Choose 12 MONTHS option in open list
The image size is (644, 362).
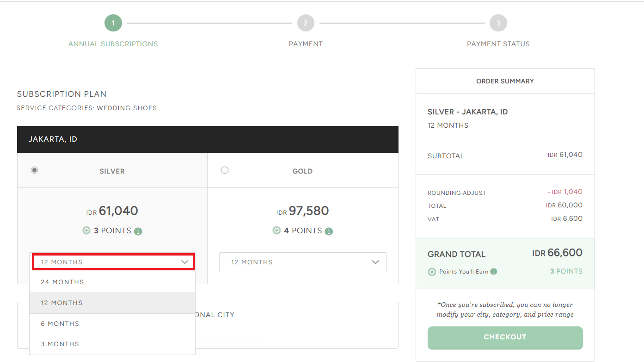pos(112,303)
